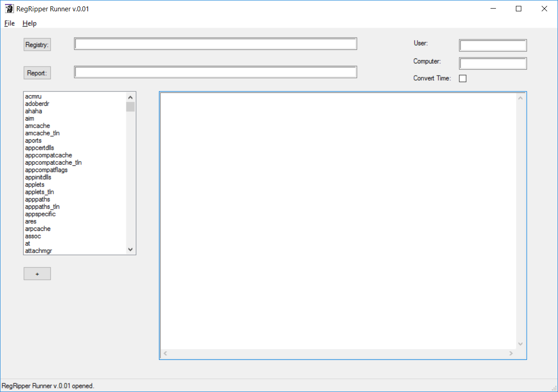Click the down arrow of the plugin list scrollbar

[130, 249]
